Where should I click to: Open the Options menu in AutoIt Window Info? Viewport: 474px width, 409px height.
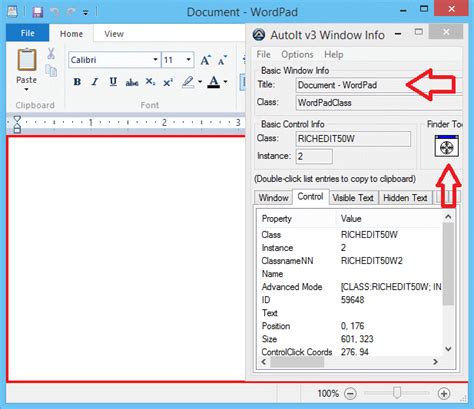pos(297,54)
